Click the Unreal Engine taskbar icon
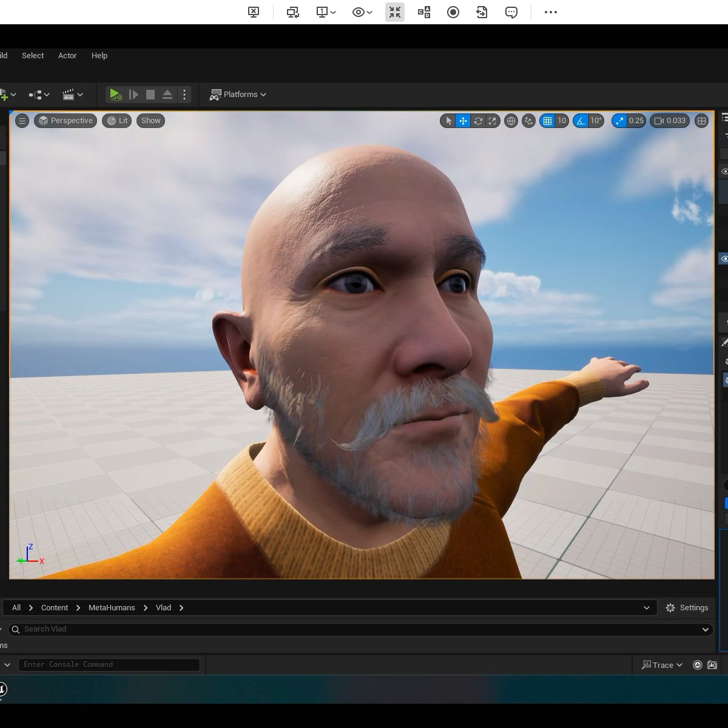Screen dimensions: 728x728 (2, 689)
